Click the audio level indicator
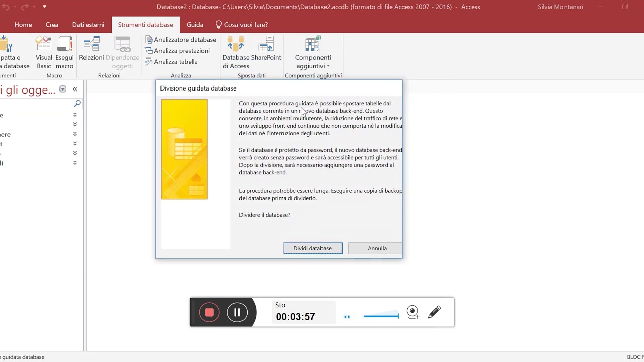This screenshot has width=644, height=362. 347,317
